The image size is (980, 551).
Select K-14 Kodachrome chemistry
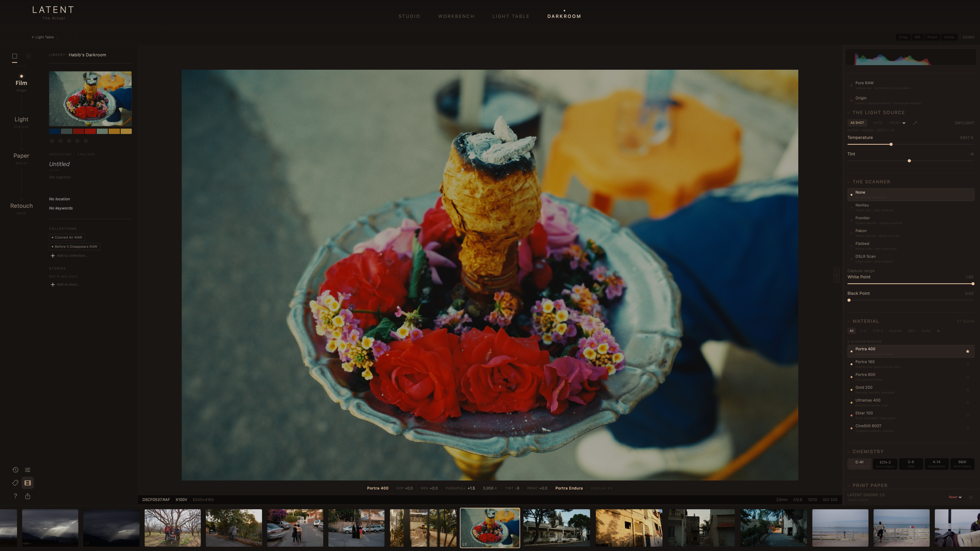coord(936,464)
